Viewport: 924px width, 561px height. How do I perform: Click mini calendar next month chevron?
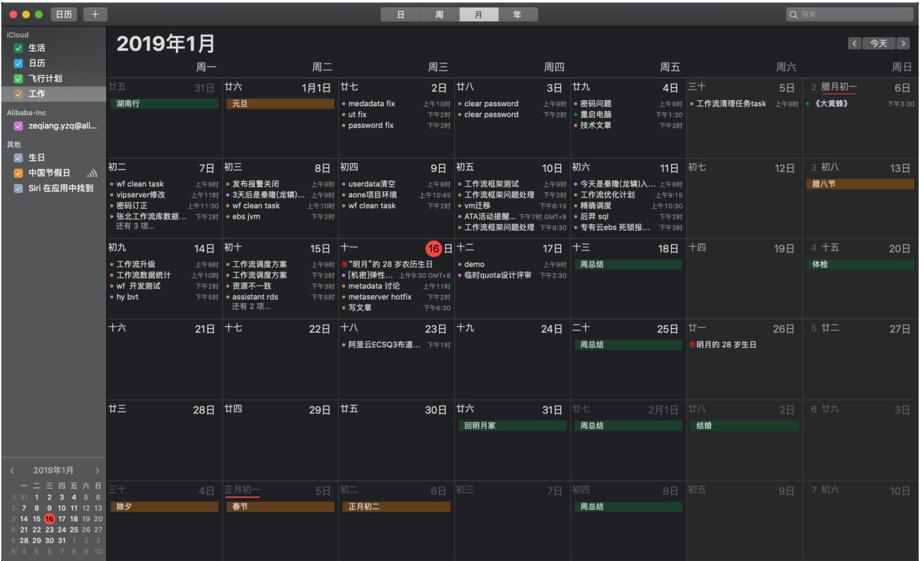click(97, 470)
